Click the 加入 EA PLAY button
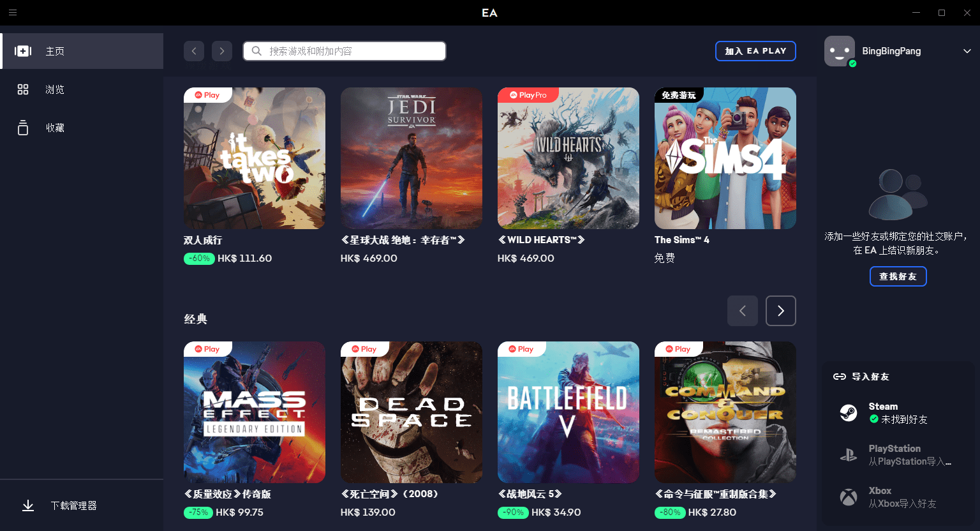The width and height of the screenshot is (980, 531). coord(755,51)
